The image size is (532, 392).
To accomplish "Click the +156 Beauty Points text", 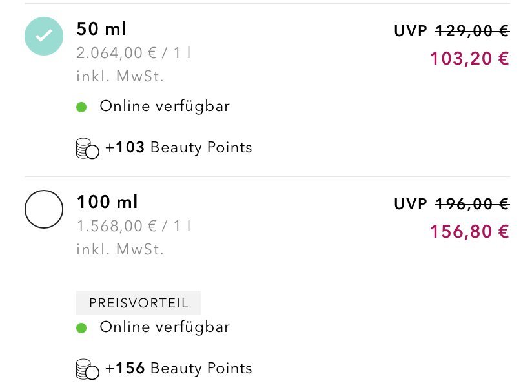I will [179, 369].
